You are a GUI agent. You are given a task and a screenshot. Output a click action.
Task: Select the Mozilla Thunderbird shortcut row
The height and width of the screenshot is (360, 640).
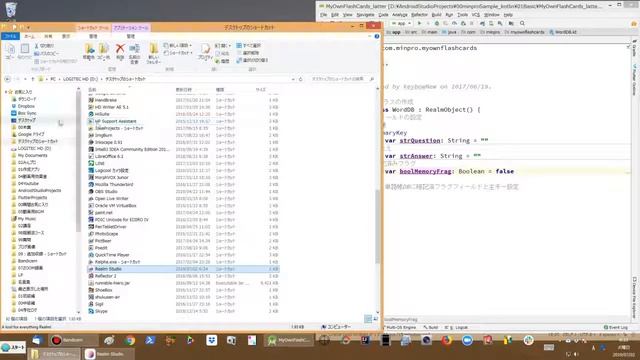pyautogui.click(x=183, y=184)
